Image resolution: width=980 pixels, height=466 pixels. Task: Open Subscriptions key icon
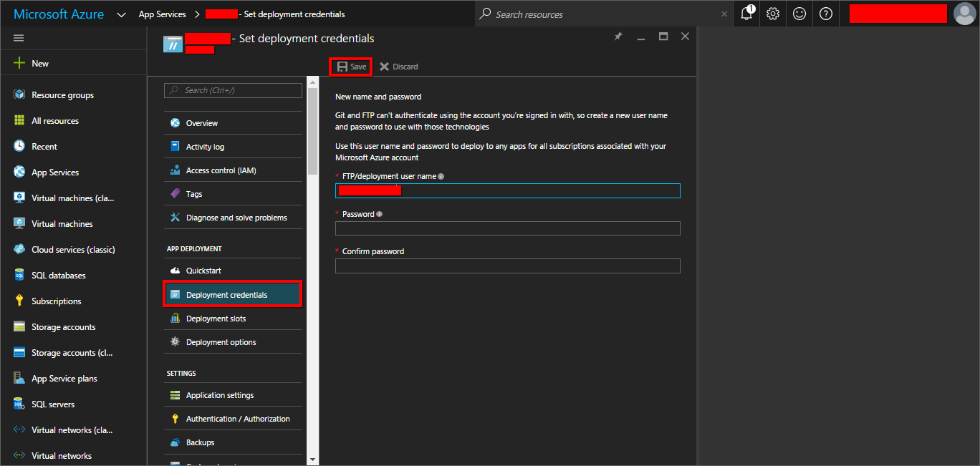pyautogui.click(x=19, y=301)
